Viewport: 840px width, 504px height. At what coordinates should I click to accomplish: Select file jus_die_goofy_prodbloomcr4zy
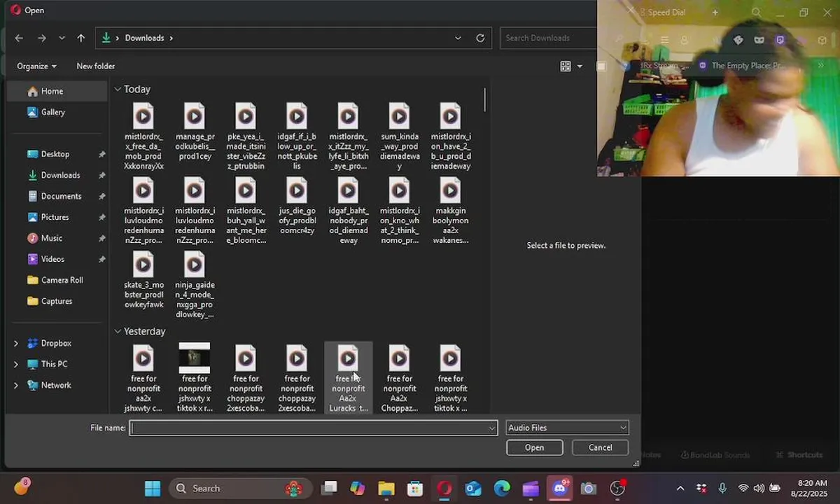coord(297,206)
